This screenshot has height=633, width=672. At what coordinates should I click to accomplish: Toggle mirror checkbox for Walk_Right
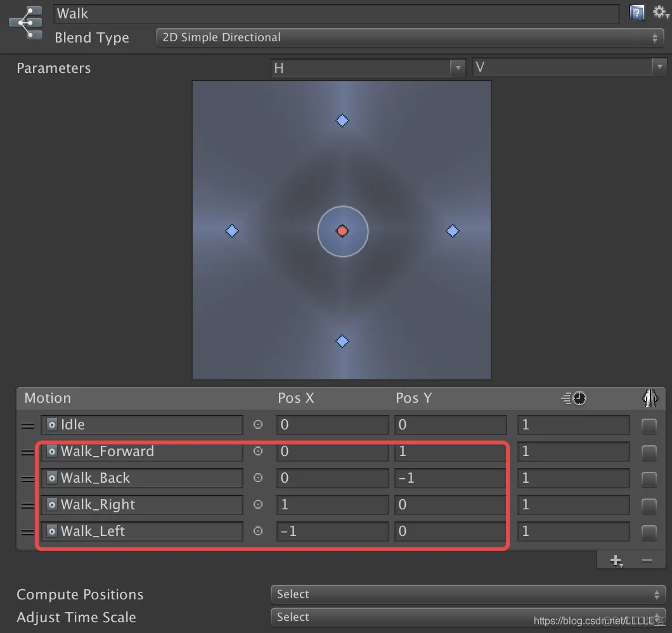(649, 506)
